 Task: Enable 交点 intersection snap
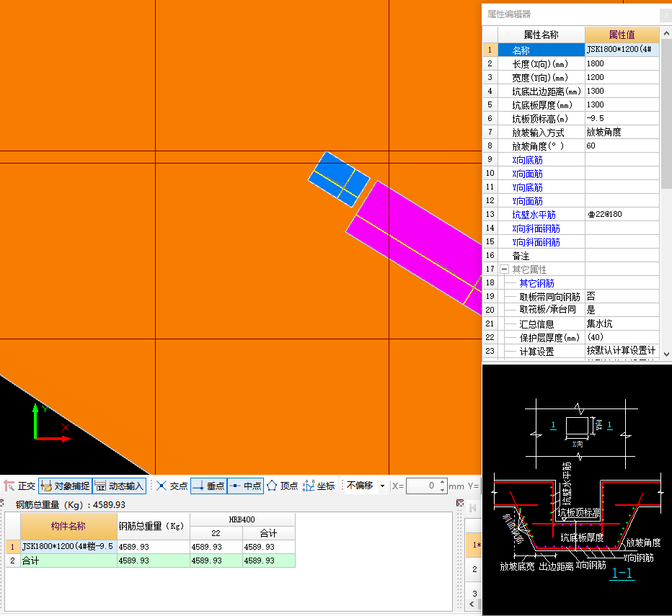172,486
